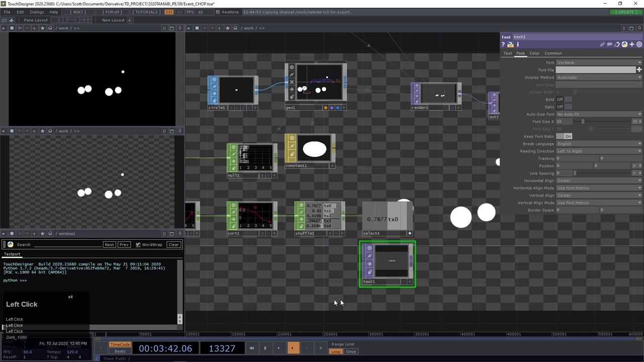Click the back arrow in the top-left pane bar

(20, 28)
